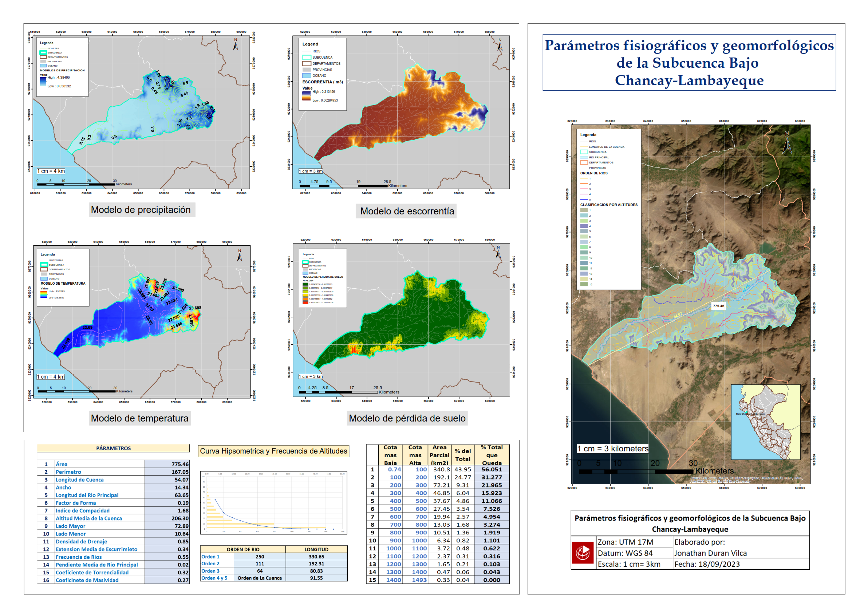Click the 775.46 area label on basin

[718, 306]
